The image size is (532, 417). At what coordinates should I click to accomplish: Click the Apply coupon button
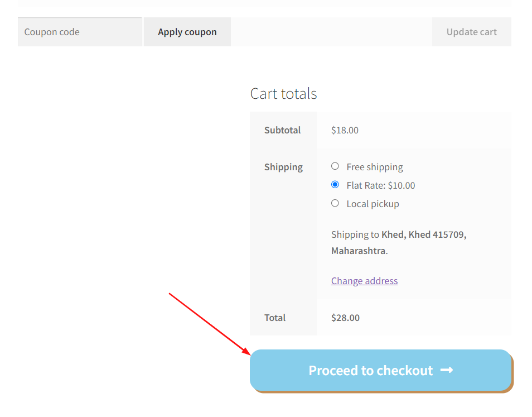[187, 32]
